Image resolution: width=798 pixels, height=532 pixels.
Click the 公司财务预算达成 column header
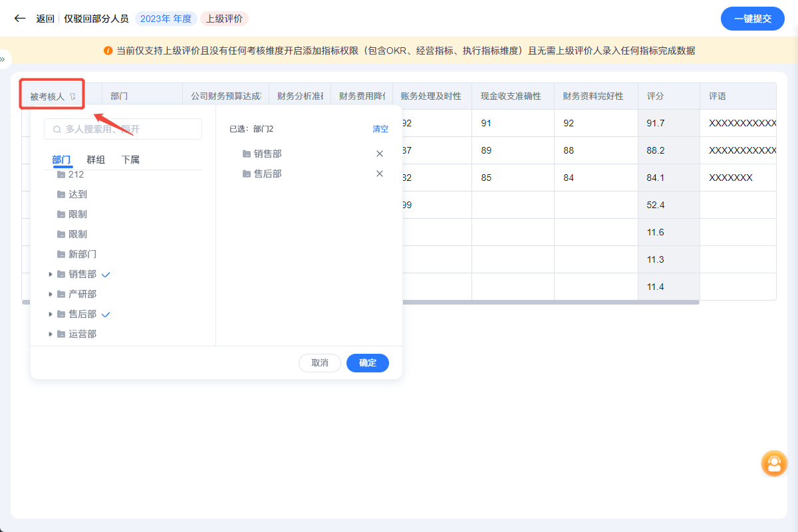click(226, 96)
